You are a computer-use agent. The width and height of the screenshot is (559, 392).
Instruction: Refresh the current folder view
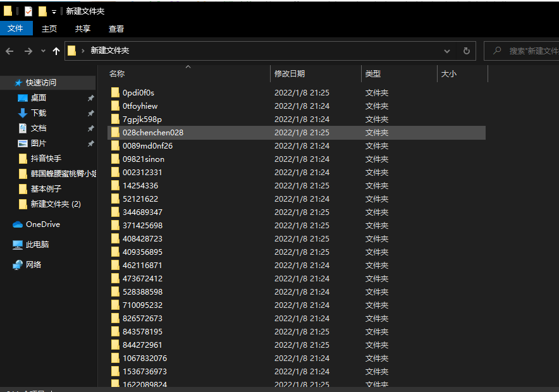466,51
